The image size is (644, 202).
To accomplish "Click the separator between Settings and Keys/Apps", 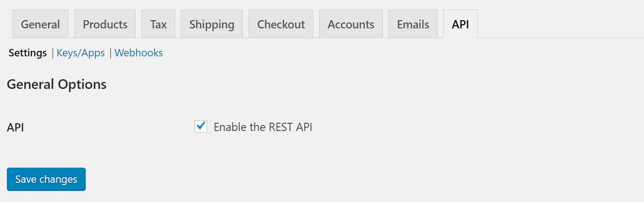I will (53, 53).
